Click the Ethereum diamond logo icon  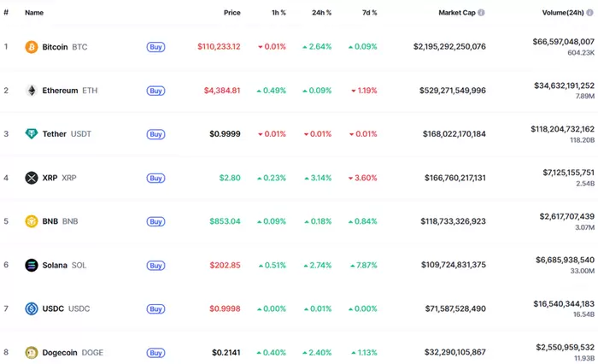[x=32, y=90]
